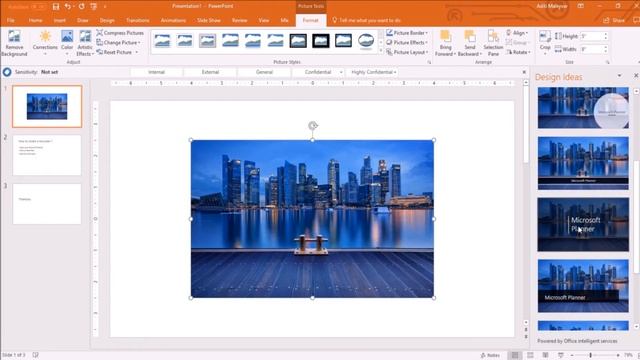
Task: Switch to the Transitions tab
Action: coord(138,20)
